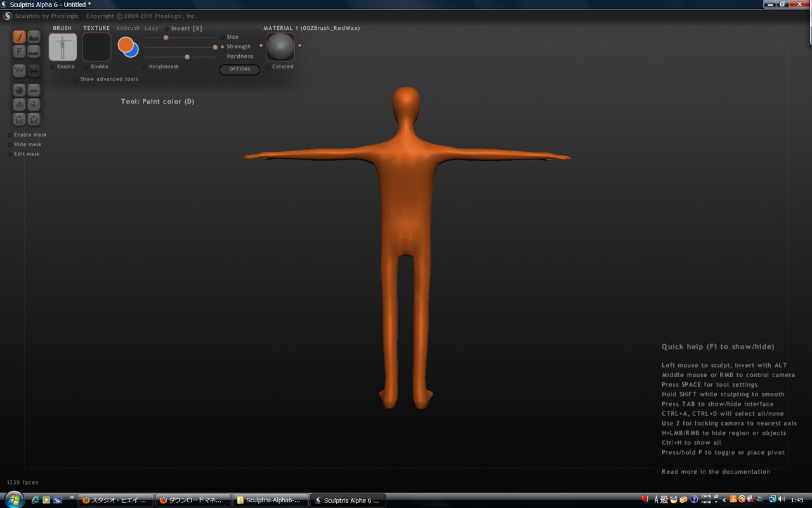Open the network tray icon
Image resolution: width=812 pixels, height=508 pixels.
pos(773,500)
